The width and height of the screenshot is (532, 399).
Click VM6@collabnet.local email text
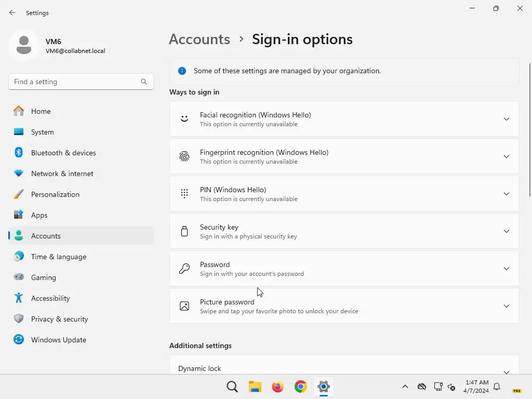(75, 51)
